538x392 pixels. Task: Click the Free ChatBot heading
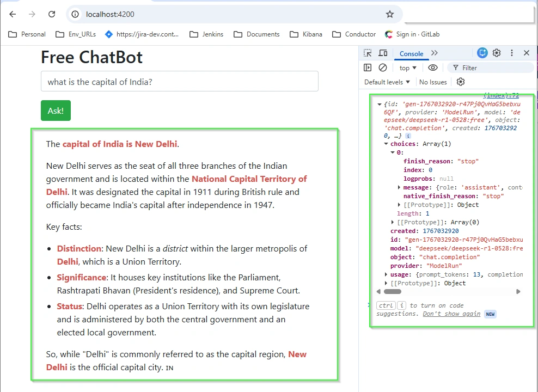91,57
